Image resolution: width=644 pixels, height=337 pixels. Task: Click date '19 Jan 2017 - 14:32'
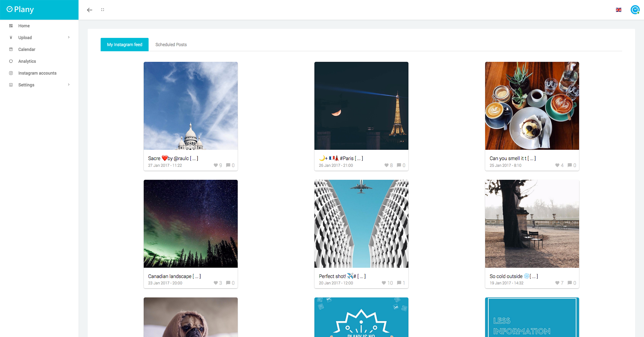(x=506, y=283)
